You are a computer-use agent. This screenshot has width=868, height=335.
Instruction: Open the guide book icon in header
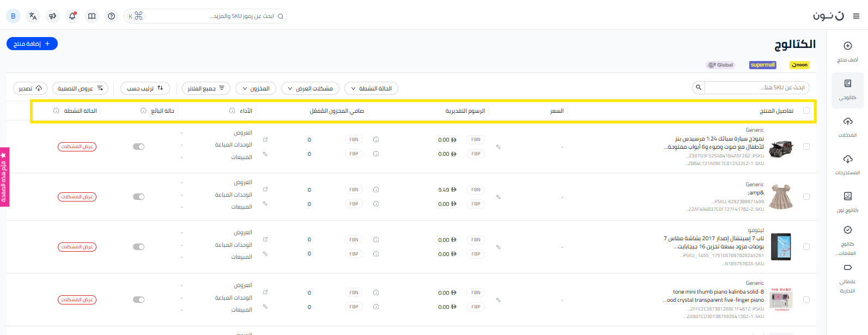92,16
